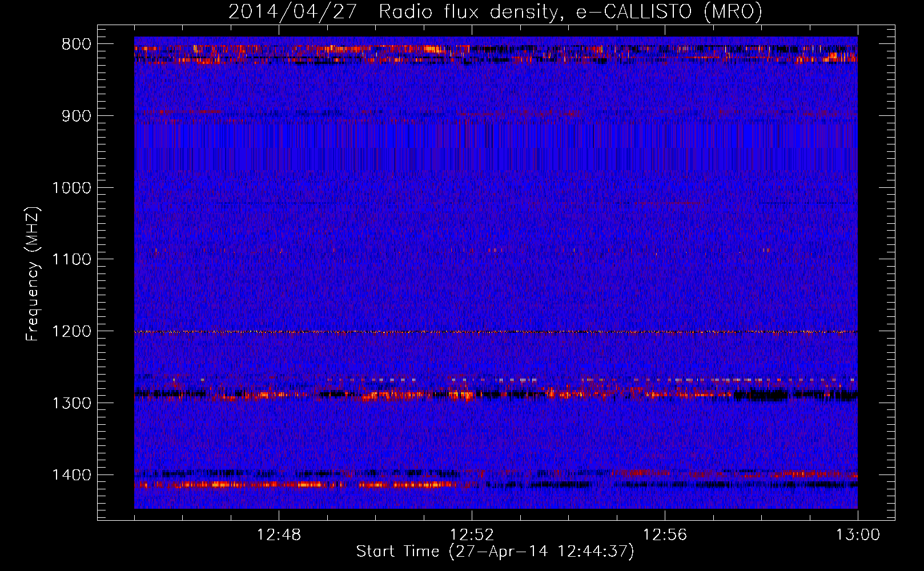Image resolution: width=924 pixels, height=571 pixels.
Task: Click the '800' frequency axis label
Action: (76, 45)
